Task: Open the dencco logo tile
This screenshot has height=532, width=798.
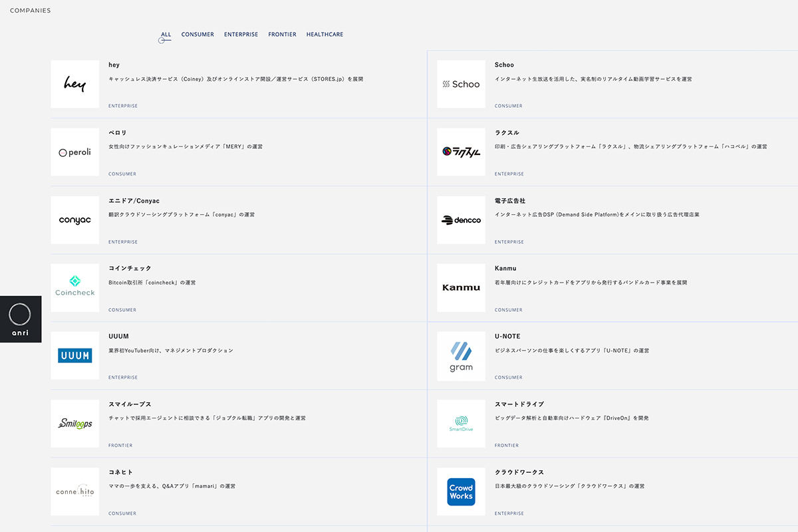Action: [461, 220]
